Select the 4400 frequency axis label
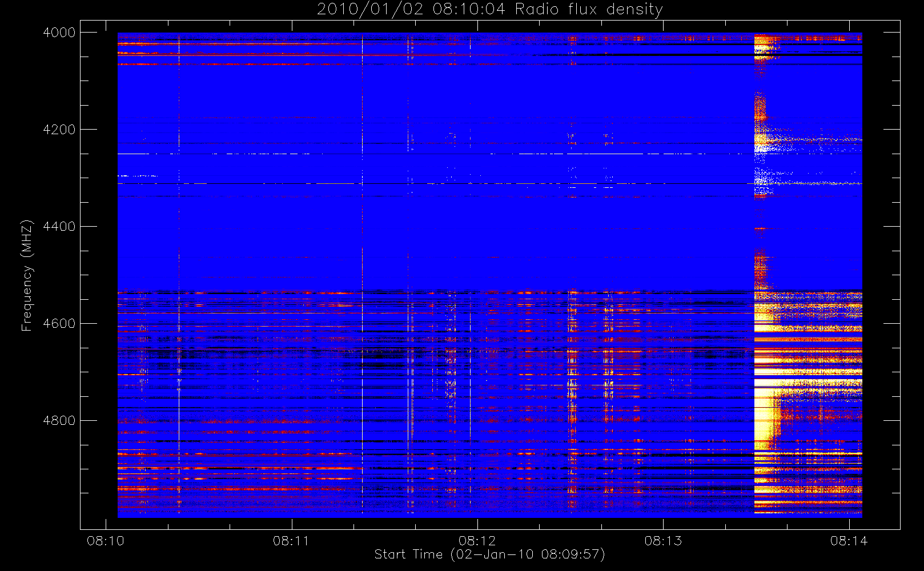This screenshot has height=571, width=924. [x=59, y=227]
